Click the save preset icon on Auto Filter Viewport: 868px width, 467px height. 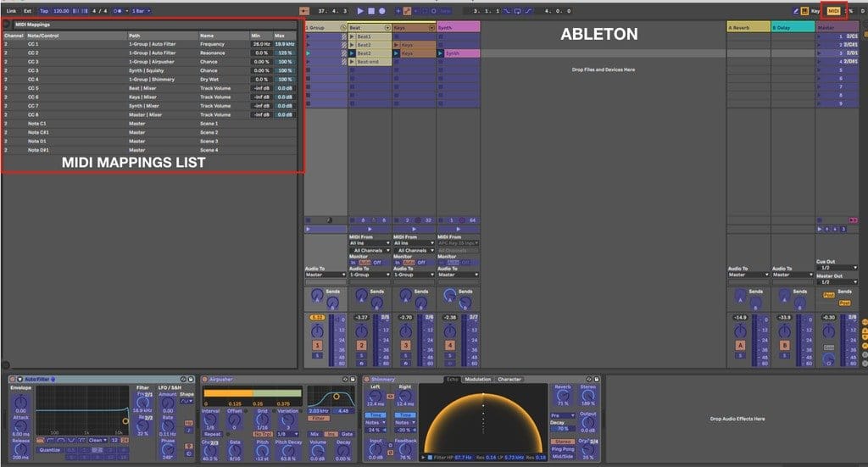(x=191, y=380)
